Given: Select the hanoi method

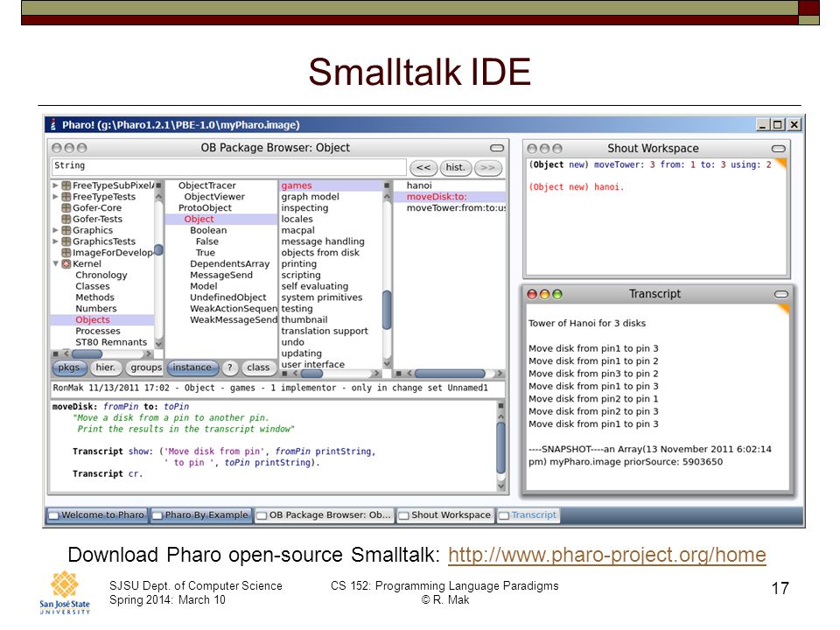Looking at the screenshot, I should [419, 185].
